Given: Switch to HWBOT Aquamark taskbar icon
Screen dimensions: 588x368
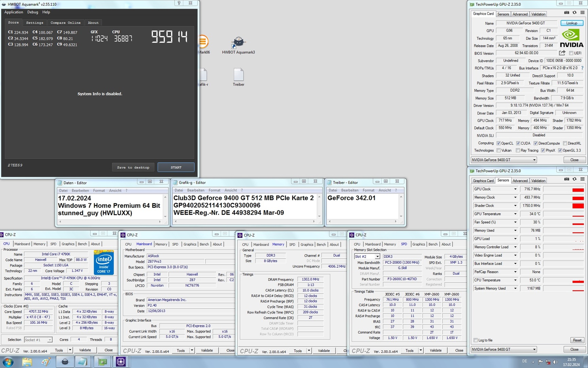Looking at the screenshot, I should (x=65, y=362).
